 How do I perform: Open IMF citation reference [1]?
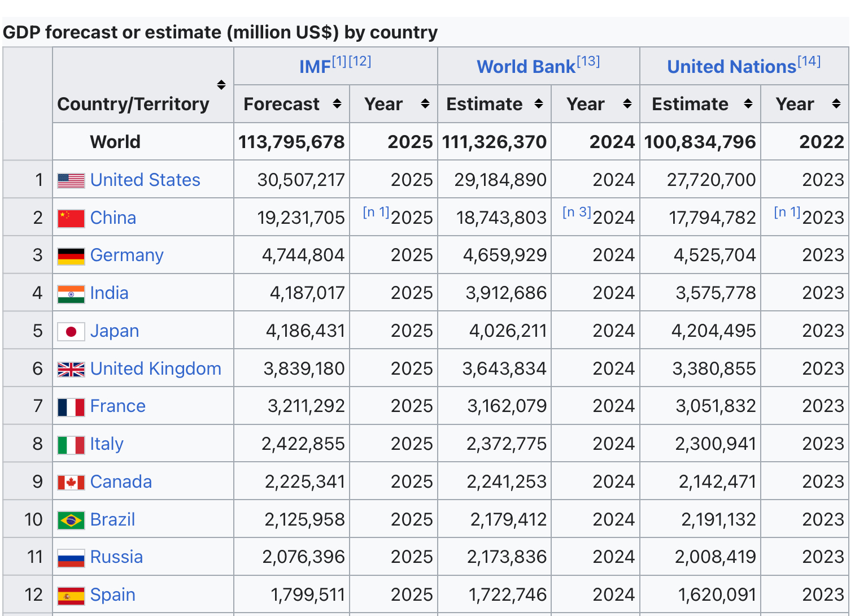pyautogui.click(x=339, y=61)
